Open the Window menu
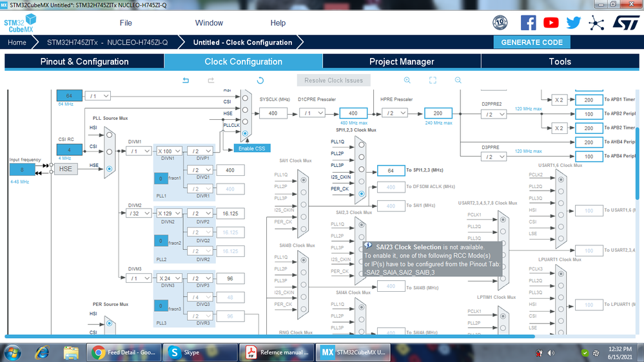Viewport: 644px width, 362px height. pos(209,23)
